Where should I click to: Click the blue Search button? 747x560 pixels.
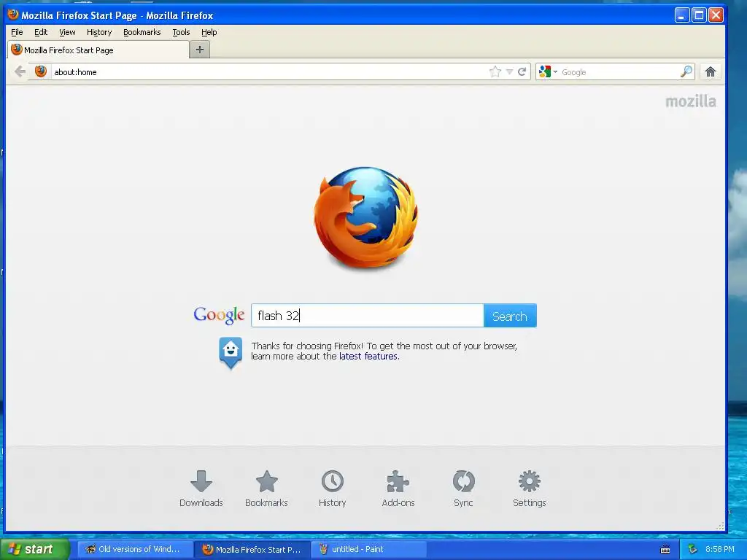click(x=510, y=316)
